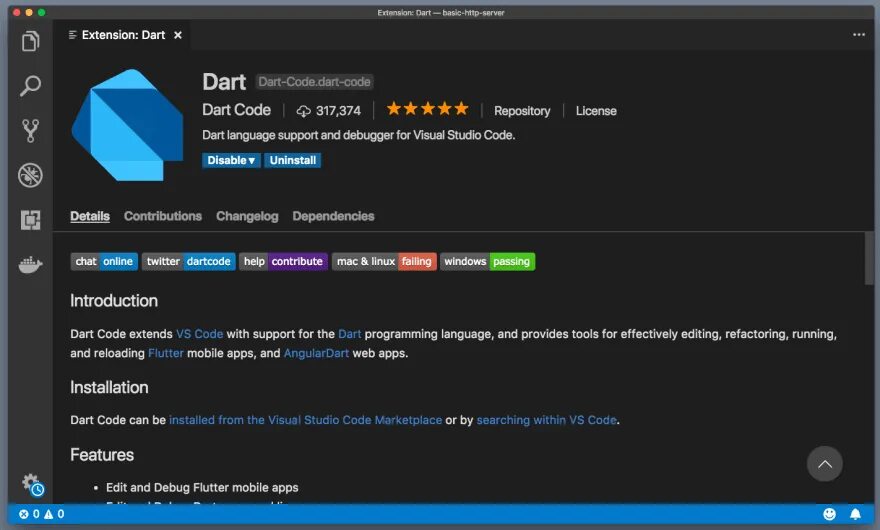Click the warnings count in status bar
The image size is (880, 530).
[x=54, y=514]
